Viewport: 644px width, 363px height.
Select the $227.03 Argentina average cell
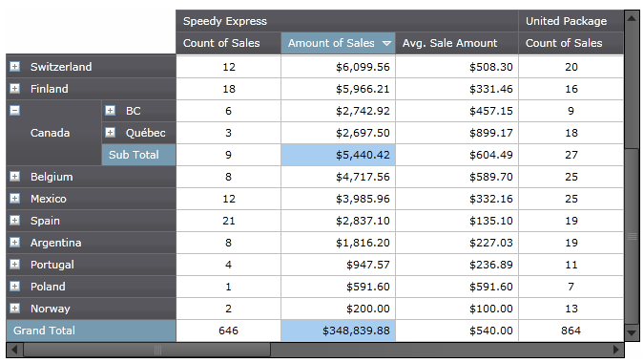pos(457,243)
